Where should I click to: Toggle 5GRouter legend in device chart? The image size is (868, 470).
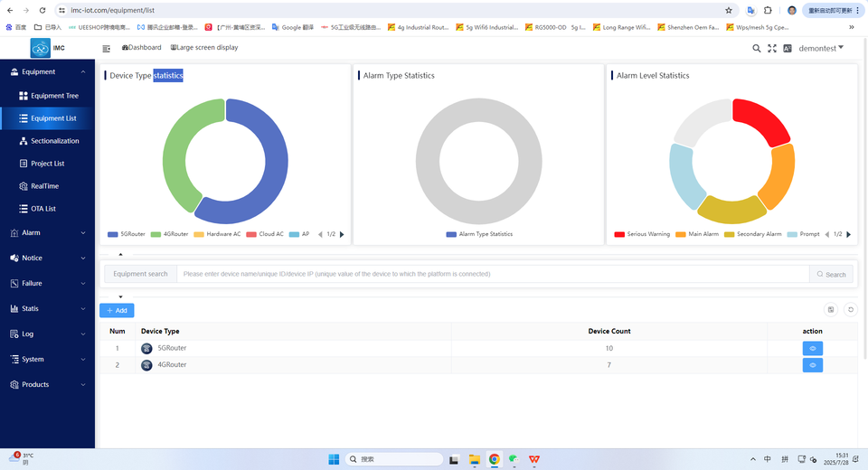coord(127,234)
